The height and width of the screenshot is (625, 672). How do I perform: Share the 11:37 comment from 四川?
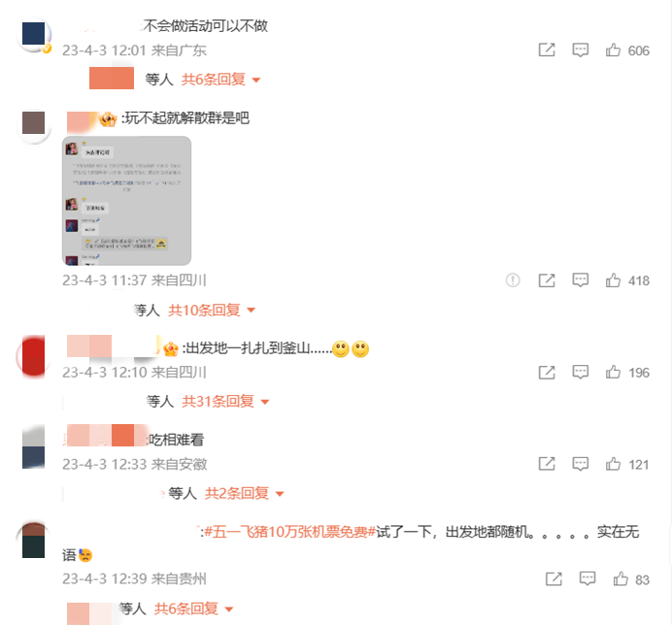point(547,280)
